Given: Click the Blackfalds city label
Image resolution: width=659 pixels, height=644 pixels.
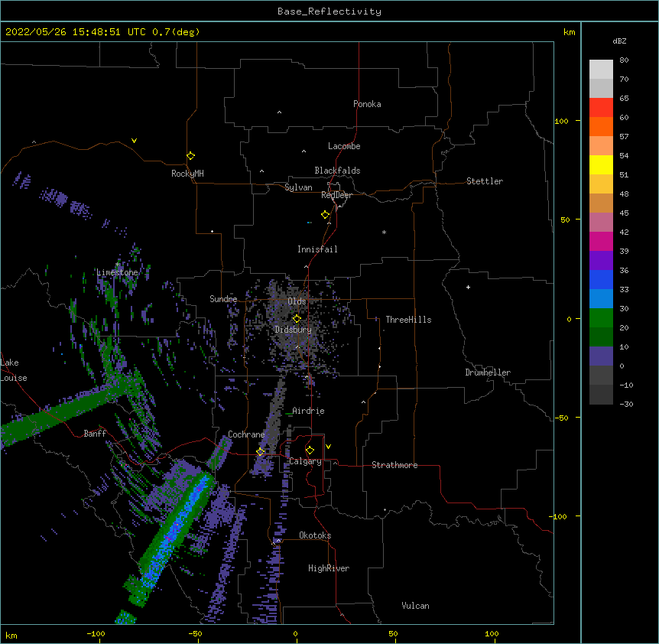Looking at the screenshot, I should pos(337,171).
